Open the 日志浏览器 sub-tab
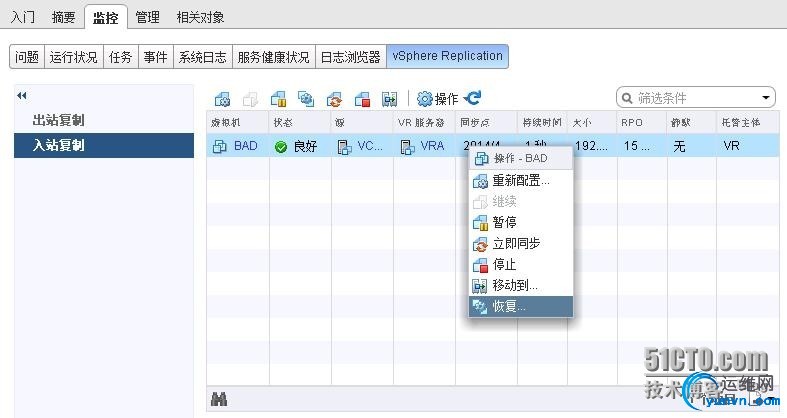The image size is (787, 418). (351, 57)
